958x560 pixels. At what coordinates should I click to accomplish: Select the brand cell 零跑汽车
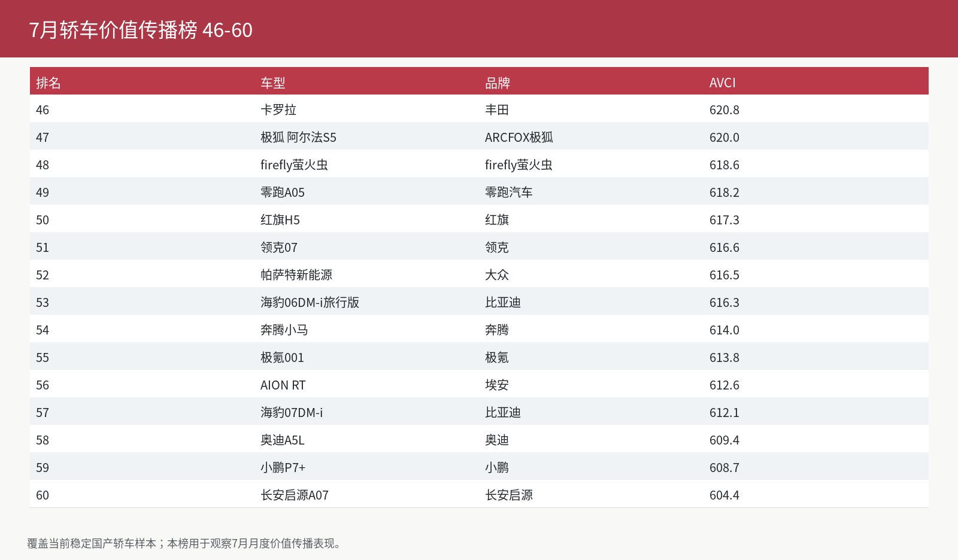tap(509, 193)
